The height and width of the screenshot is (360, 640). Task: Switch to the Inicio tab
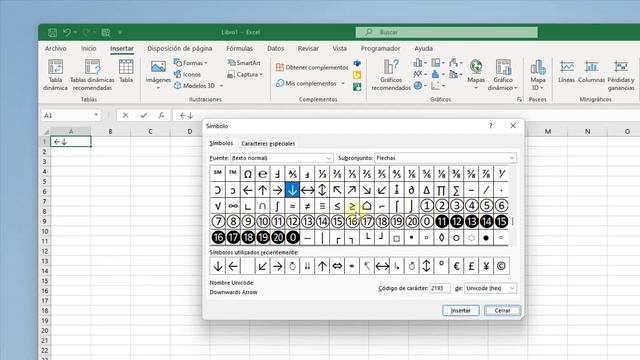(x=89, y=48)
